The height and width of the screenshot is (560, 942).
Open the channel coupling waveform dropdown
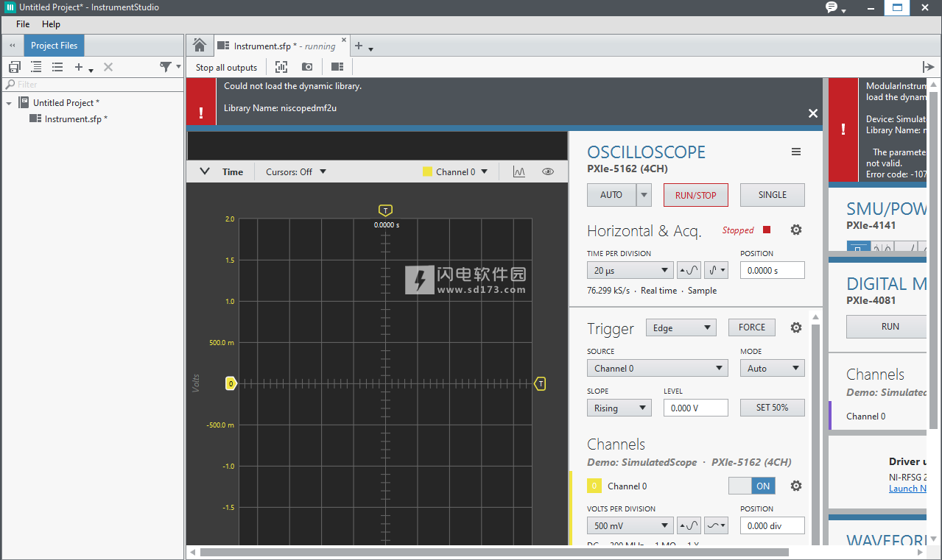716,525
